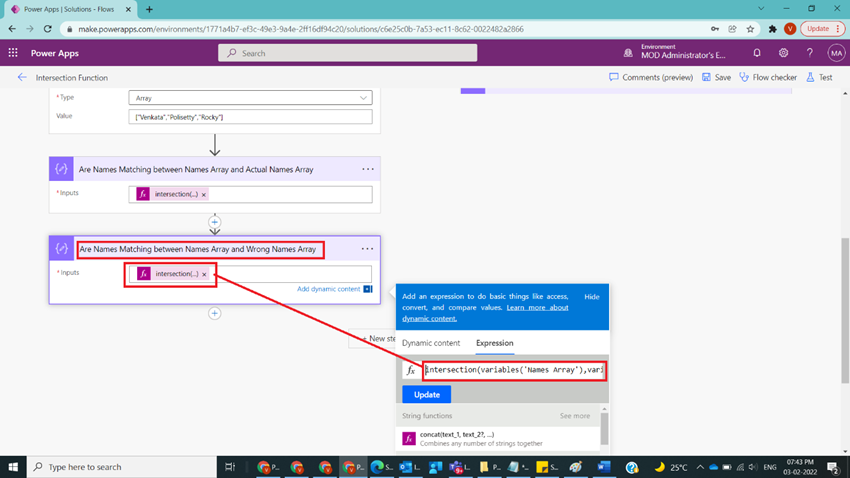Switch to the Dynamic content tab
Viewport: 850px width, 478px height.
(431, 343)
